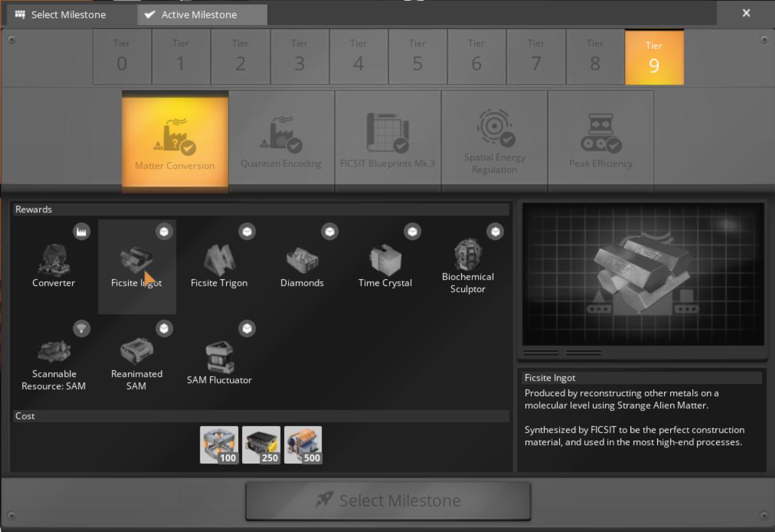This screenshot has height=532, width=775.
Task: Click the building-type badge on Converter
Action: tap(81, 231)
